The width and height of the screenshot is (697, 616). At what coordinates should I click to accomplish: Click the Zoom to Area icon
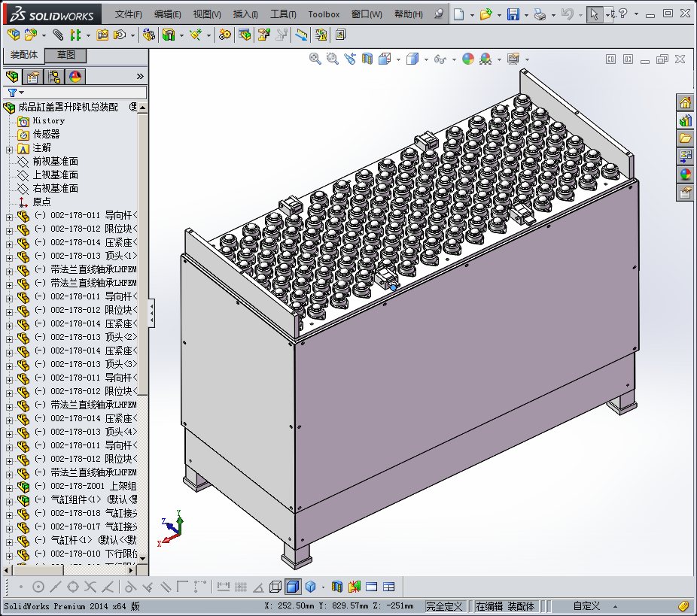point(332,59)
